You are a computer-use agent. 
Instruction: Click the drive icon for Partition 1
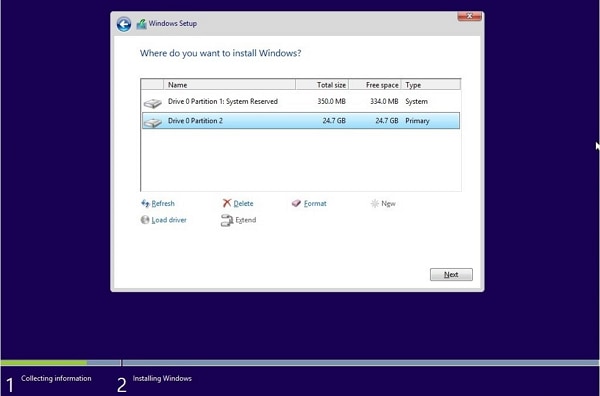click(153, 103)
